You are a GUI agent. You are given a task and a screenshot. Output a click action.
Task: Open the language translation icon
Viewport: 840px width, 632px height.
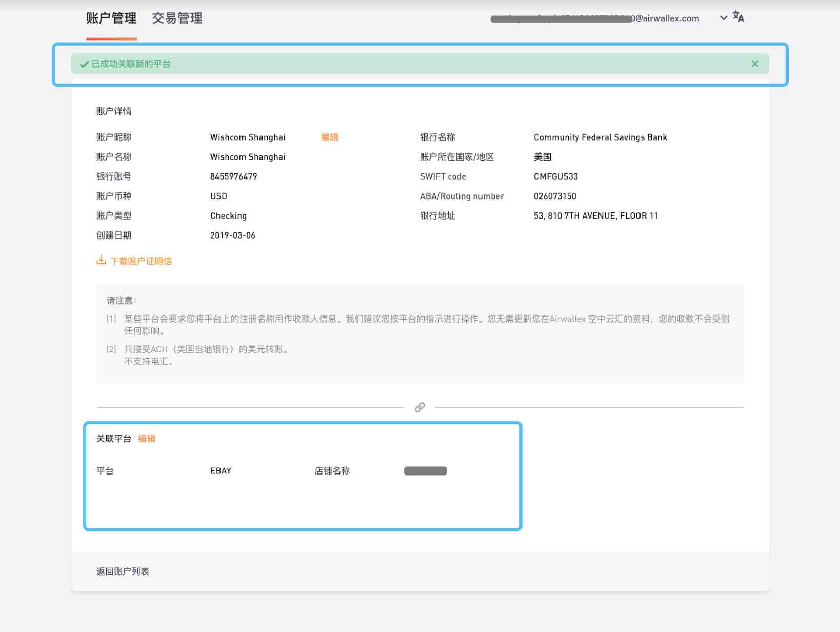(738, 17)
